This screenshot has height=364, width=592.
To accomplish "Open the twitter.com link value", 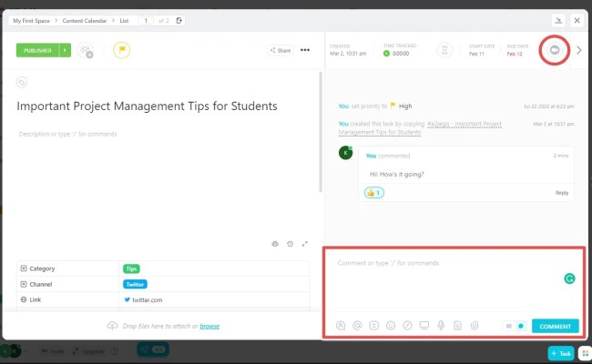I will pyautogui.click(x=148, y=300).
